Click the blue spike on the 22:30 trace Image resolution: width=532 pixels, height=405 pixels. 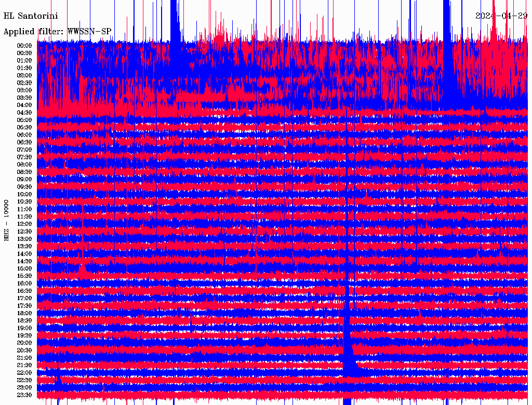click(x=58, y=381)
